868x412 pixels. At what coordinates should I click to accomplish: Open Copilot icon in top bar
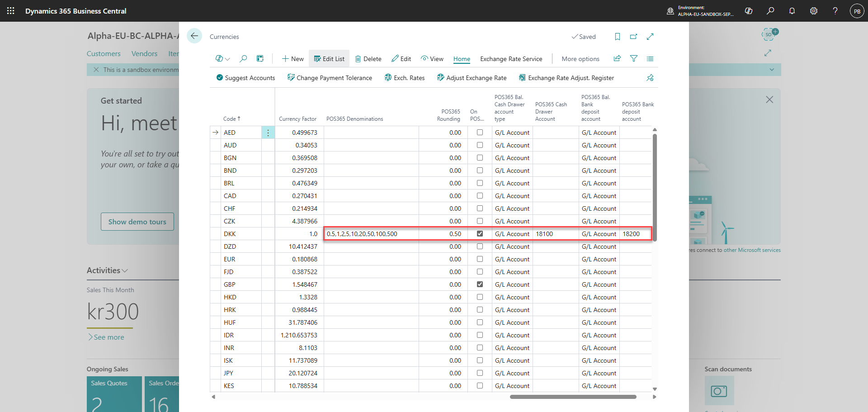[749, 11]
